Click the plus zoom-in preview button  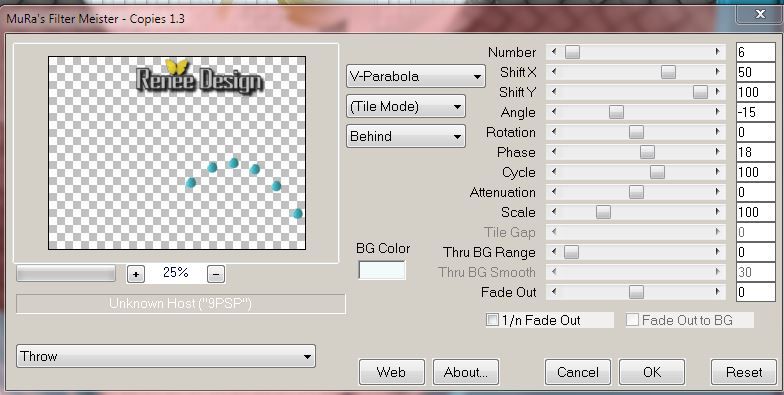point(136,274)
